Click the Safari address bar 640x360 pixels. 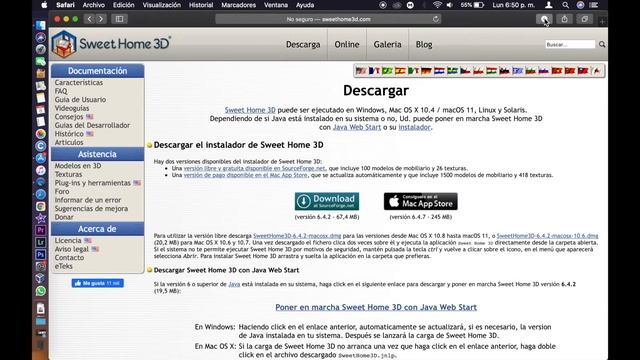tap(328, 19)
